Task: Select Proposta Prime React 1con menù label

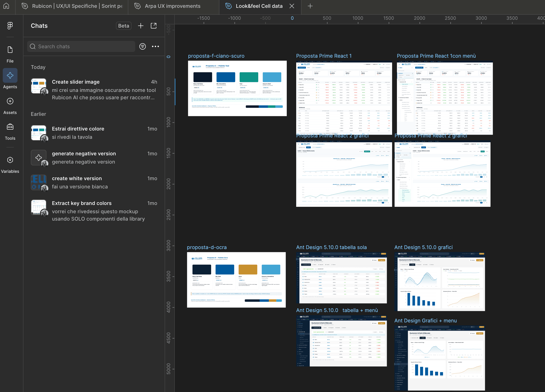Action: pyautogui.click(x=436, y=56)
